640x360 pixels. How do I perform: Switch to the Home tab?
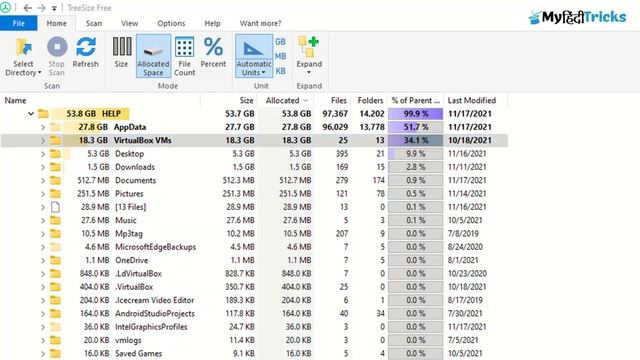(56, 23)
